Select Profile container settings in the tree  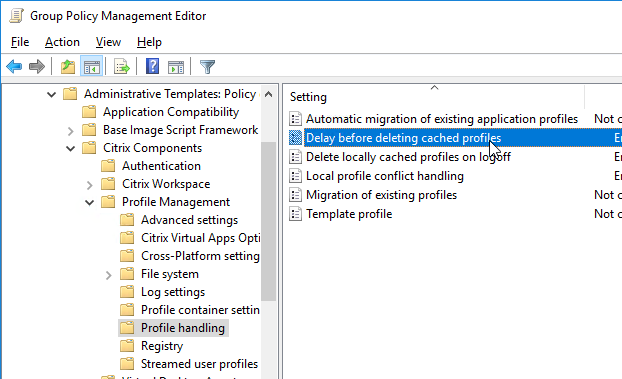[200, 310]
